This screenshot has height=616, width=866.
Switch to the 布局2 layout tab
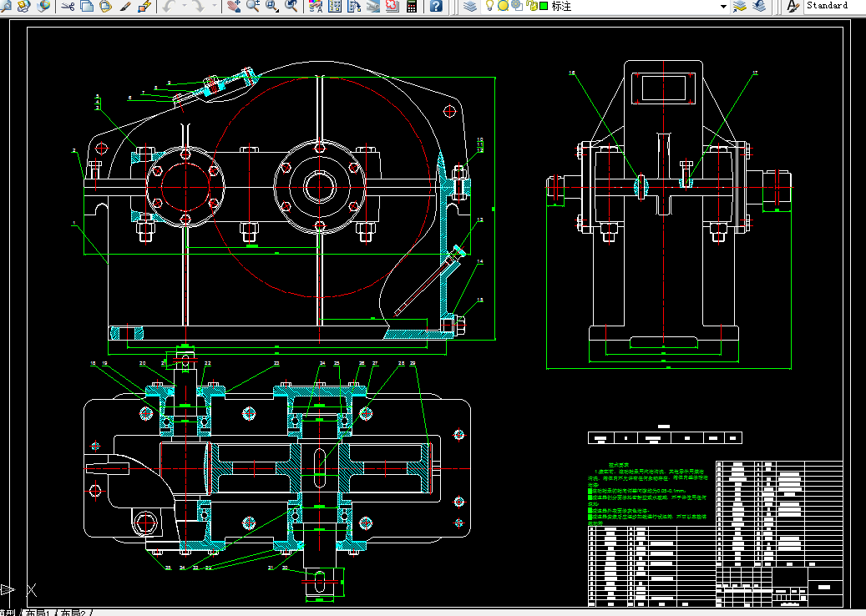click(73, 613)
